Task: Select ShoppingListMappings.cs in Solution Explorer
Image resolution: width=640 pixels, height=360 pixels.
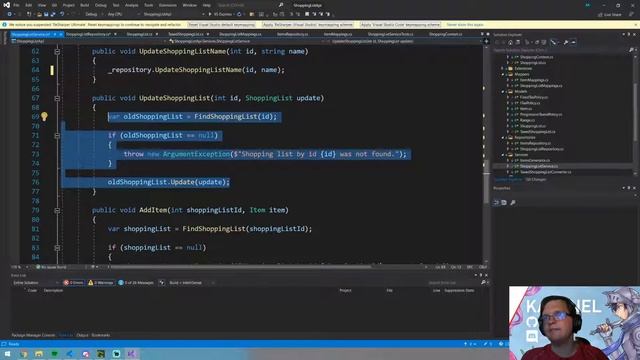Action: pos(541,86)
